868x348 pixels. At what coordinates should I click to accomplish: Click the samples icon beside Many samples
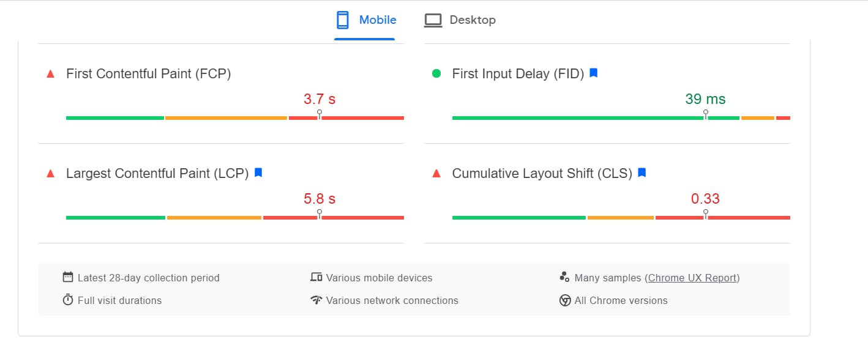pyautogui.click(x=564, y=277)
